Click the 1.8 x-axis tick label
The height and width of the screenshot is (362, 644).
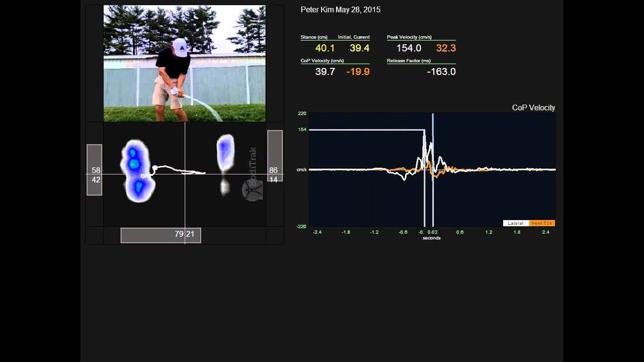(x=517, y=232)
